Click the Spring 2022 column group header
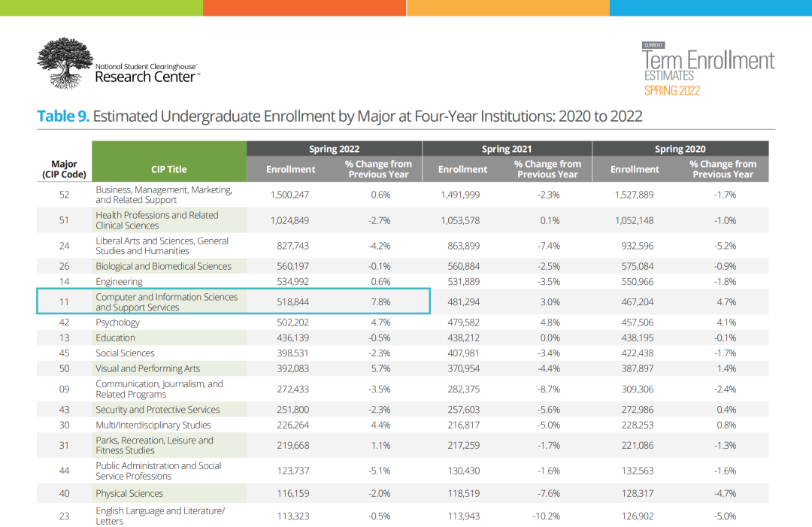The width and height of the screenshot is (812, 527). pyautogui.click(x=334, y=149)
